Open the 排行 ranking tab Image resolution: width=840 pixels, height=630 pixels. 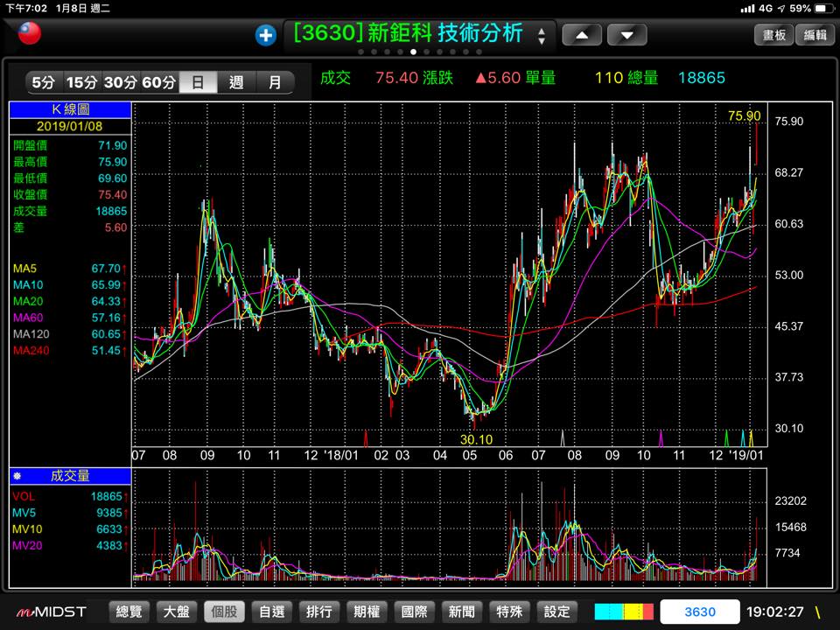pyautogui.click(x=319, y=612)
